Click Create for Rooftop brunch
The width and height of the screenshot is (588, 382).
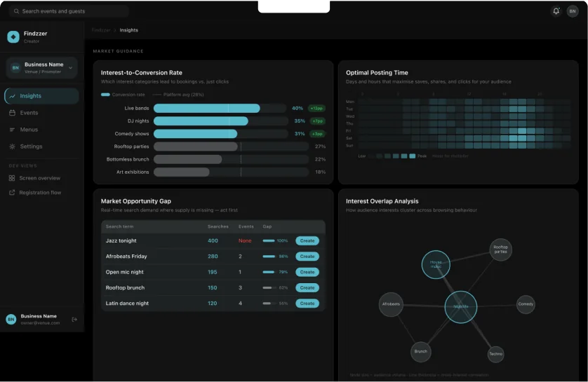(x=307, y=288)
